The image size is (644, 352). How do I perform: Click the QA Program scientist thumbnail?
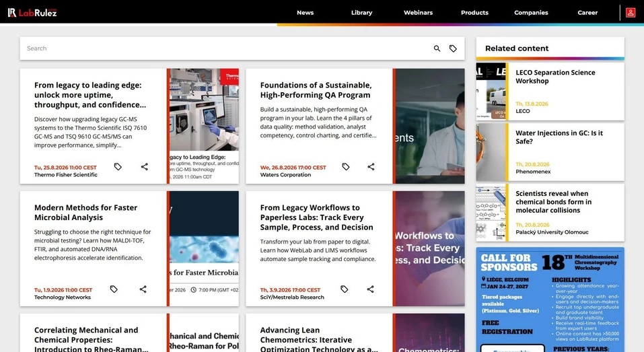[x=430, y=126]
